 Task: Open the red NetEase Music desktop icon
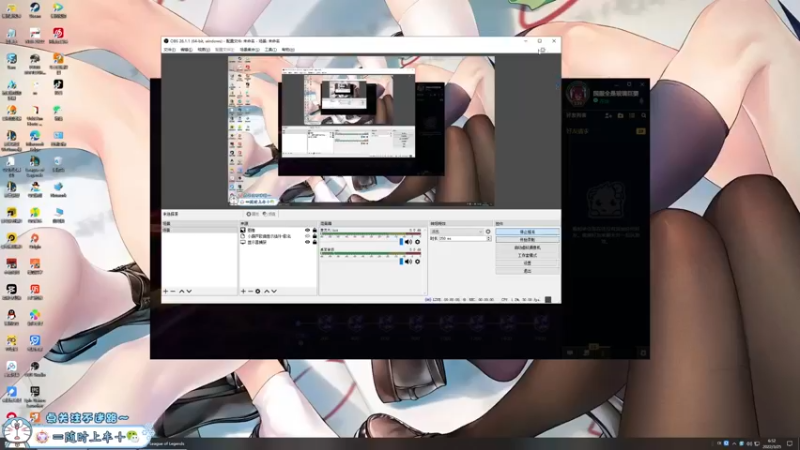click(58, 35)
